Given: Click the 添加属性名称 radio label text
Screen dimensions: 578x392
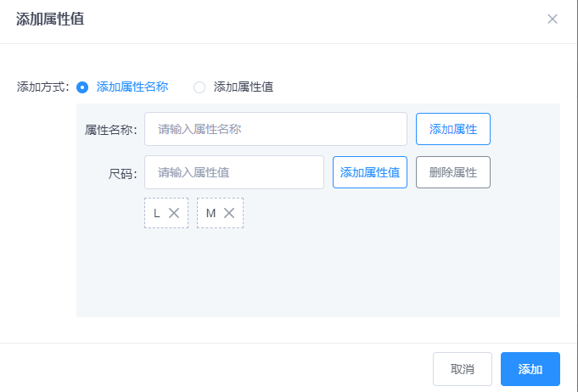Looking at the screenshot, I should coord(132,87).
